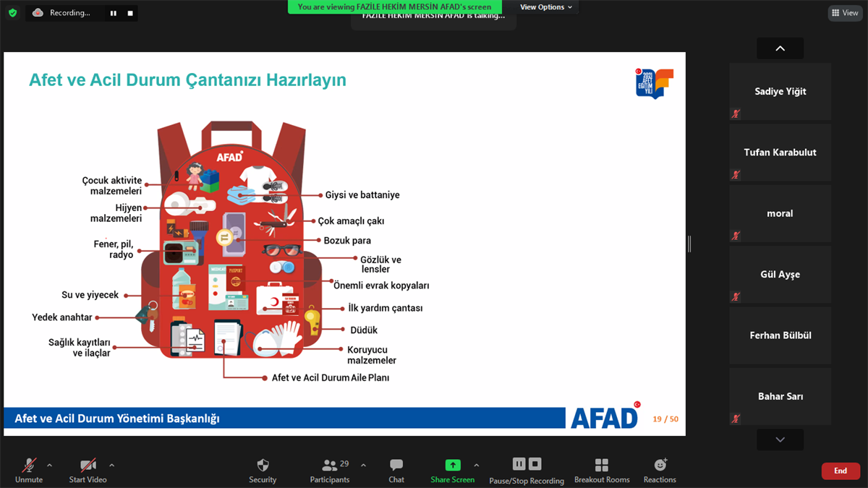Click the slide title 'Afet ve Acil Durum Çantanızı Hazırlayın'
The image size is (868, 488).
coord(187,80)
